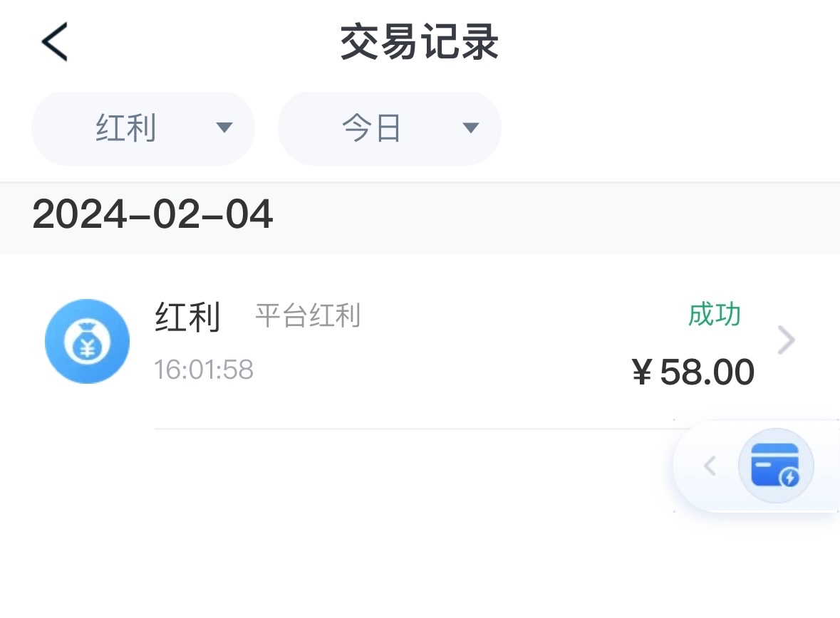
Task: Click the divider line under the transaction
Action: [x=413, y=429]
